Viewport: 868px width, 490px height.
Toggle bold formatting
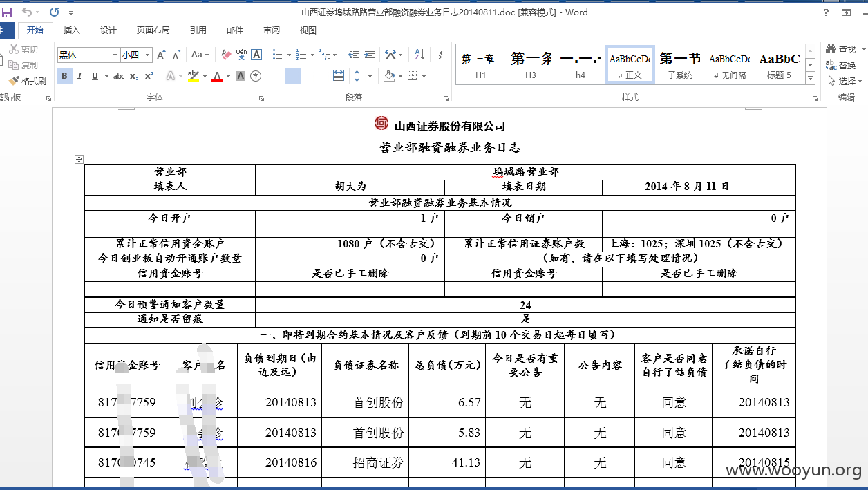[65, 76]
